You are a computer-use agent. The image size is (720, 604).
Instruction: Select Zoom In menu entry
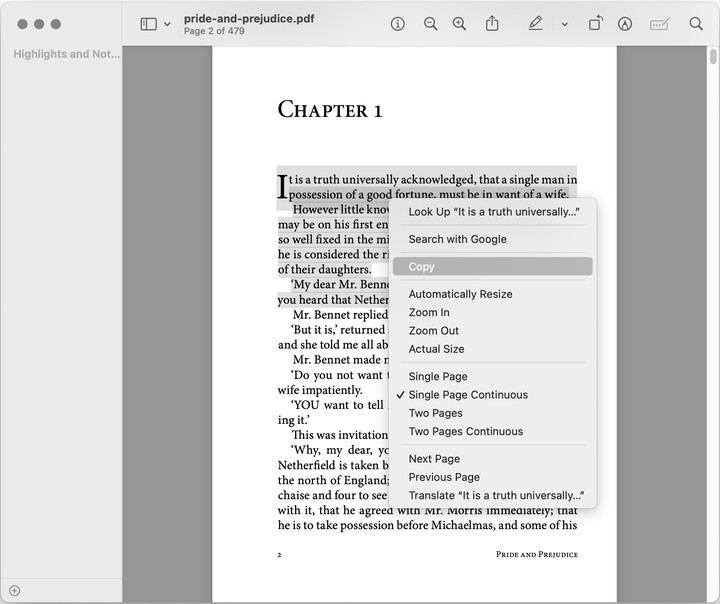pyautogui.click(x=493, y=312)
